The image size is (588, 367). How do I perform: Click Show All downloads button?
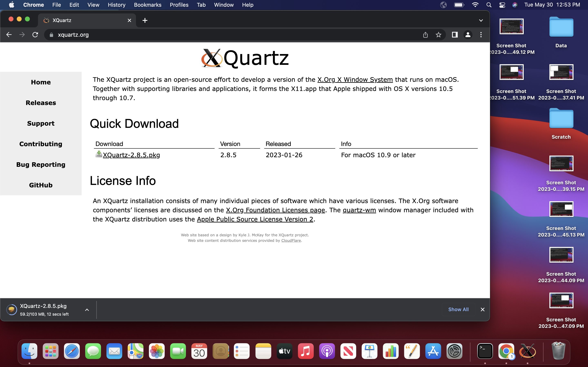(458, 309)
